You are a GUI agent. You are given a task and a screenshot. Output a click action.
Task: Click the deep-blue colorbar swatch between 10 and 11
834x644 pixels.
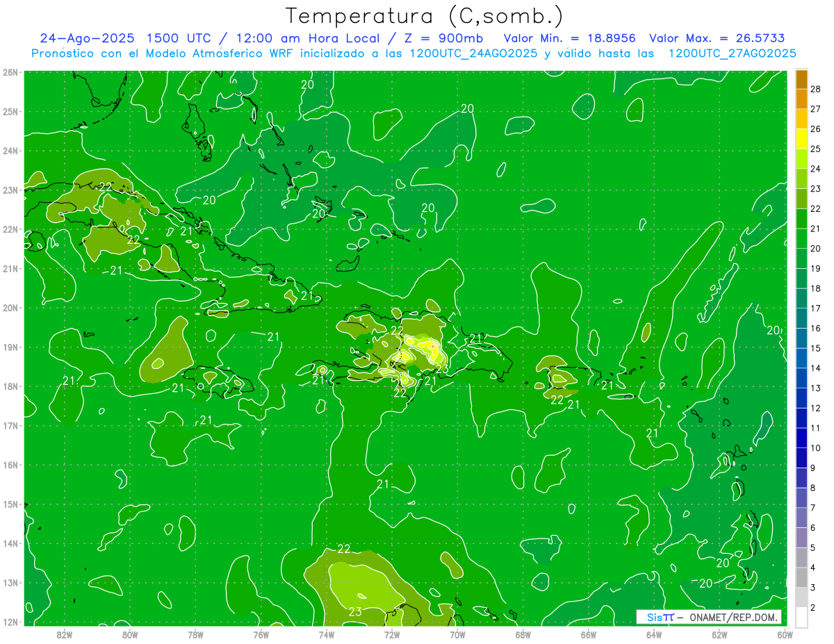(801, 438)
